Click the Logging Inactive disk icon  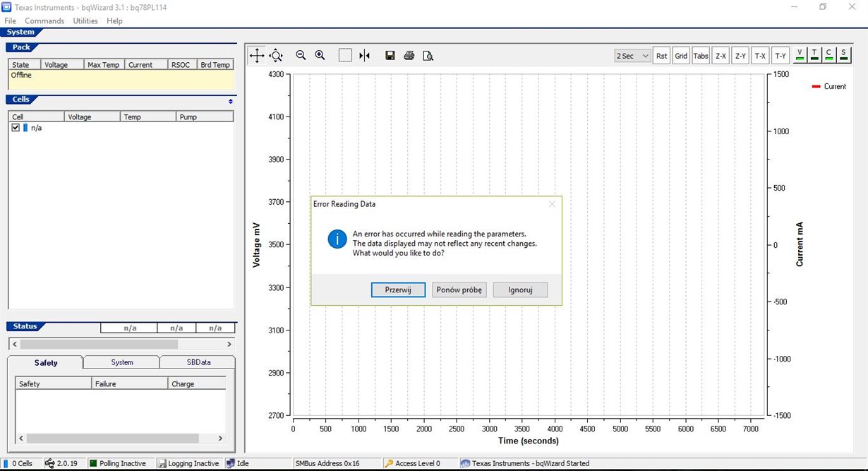pos(162,463)
